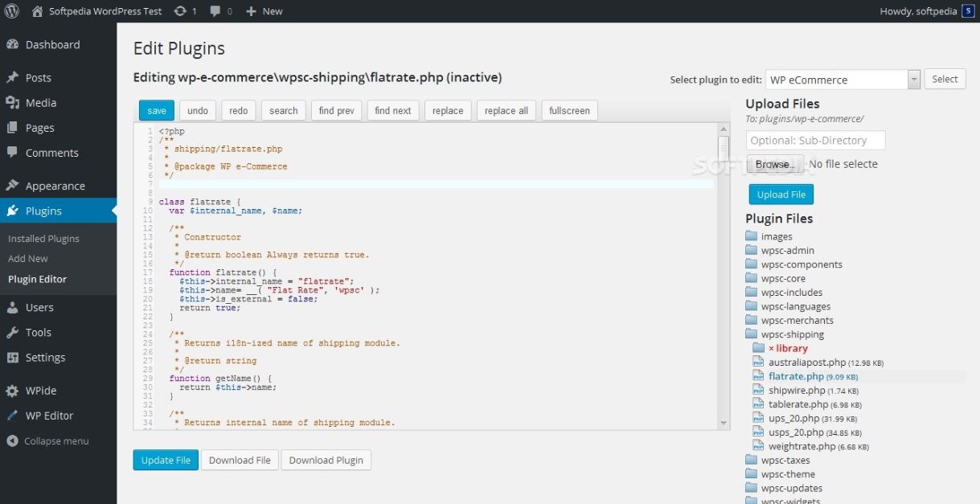
Task: Open the WP eCommerce plugin dropdown
Action: 843,80
